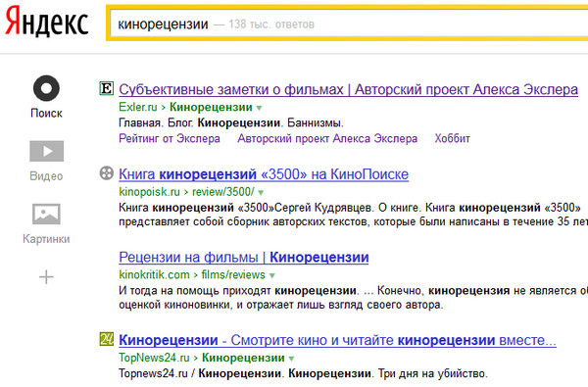588x387 pixels.
Task: Expand the dropdown arrow next to TopNews24.ru Кинорецензии
Action: pyautogui.click(x=291, y=359)
